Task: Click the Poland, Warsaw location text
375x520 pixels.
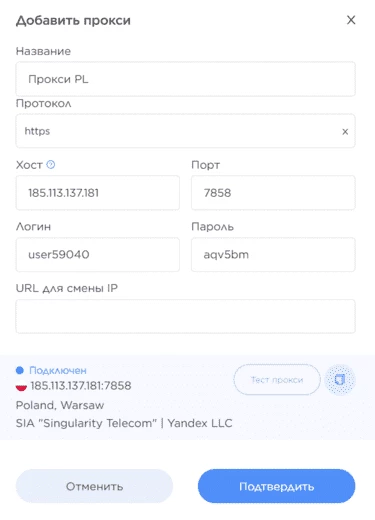Action: (x=60, y=405)
